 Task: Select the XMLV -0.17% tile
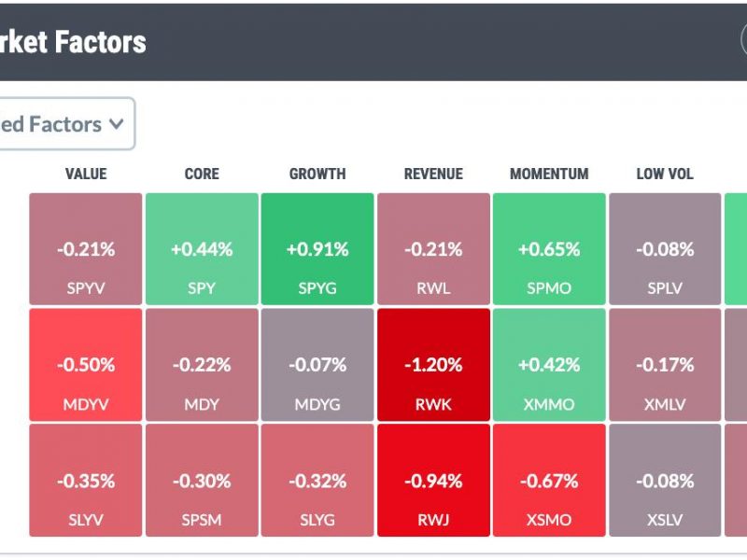coord(665,365)
